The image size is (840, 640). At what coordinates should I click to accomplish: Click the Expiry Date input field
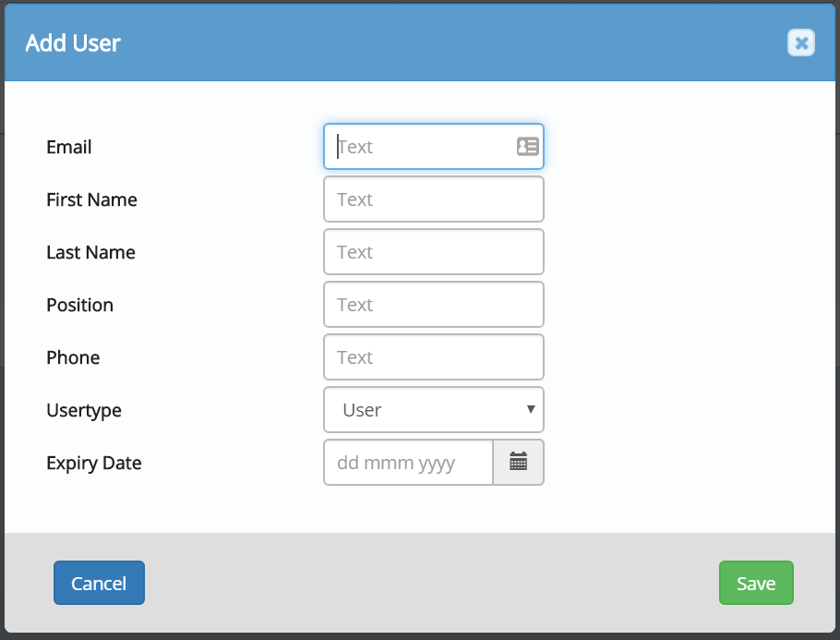tap(408, 463)
